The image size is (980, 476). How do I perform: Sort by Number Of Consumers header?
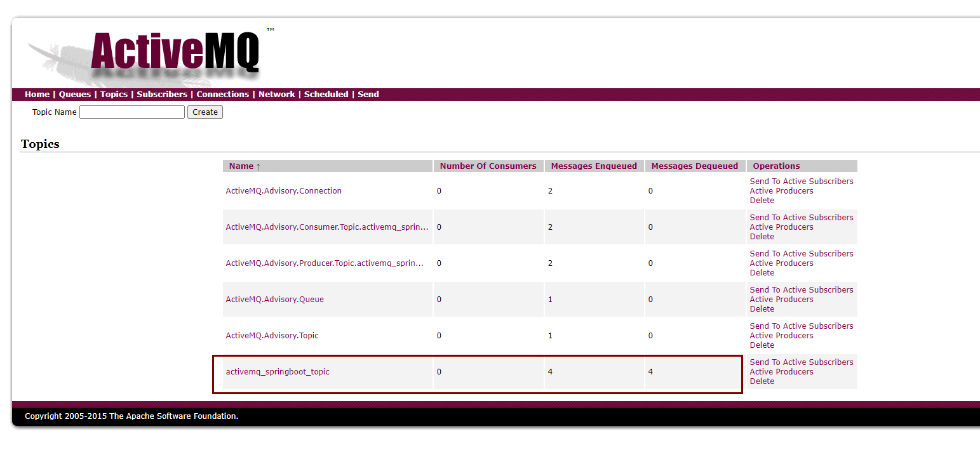[488, 166]
